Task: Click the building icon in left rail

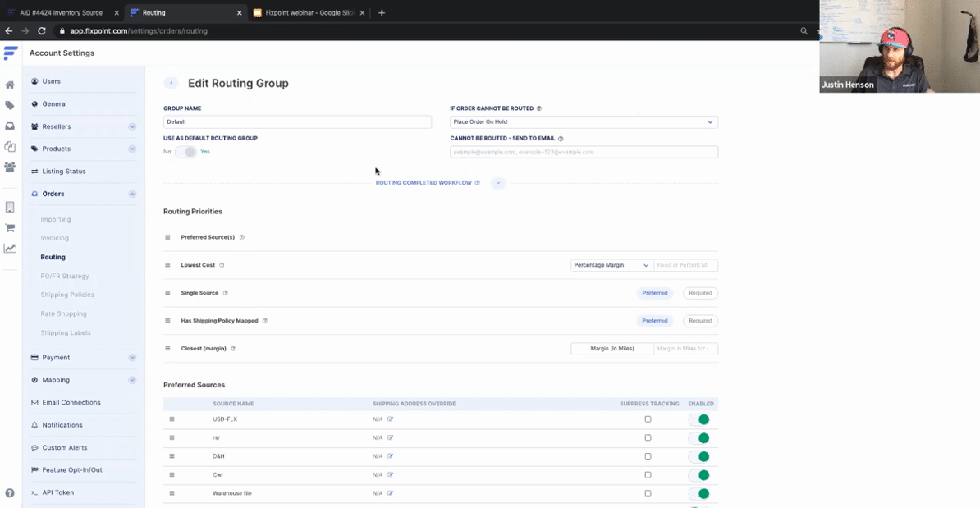Action: (10, 208)
